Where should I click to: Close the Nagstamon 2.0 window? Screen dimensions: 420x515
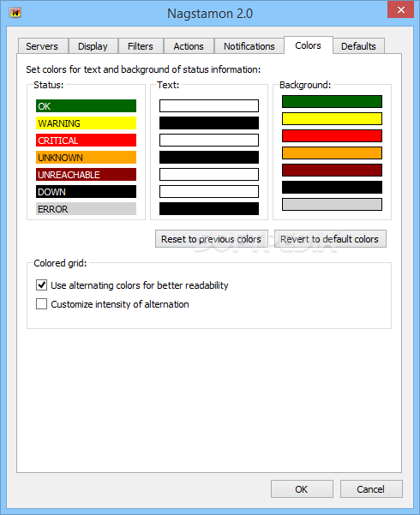pos(400,9)
